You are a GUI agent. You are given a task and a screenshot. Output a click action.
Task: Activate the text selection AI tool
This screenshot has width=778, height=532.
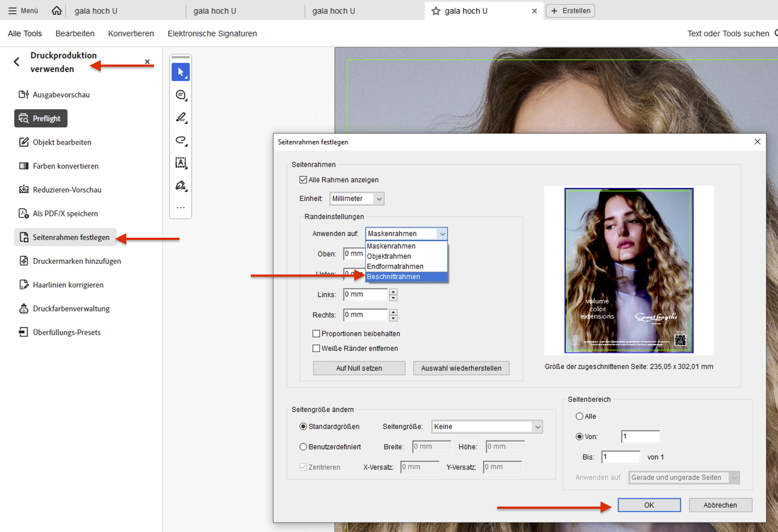click(x=181, y=163)
